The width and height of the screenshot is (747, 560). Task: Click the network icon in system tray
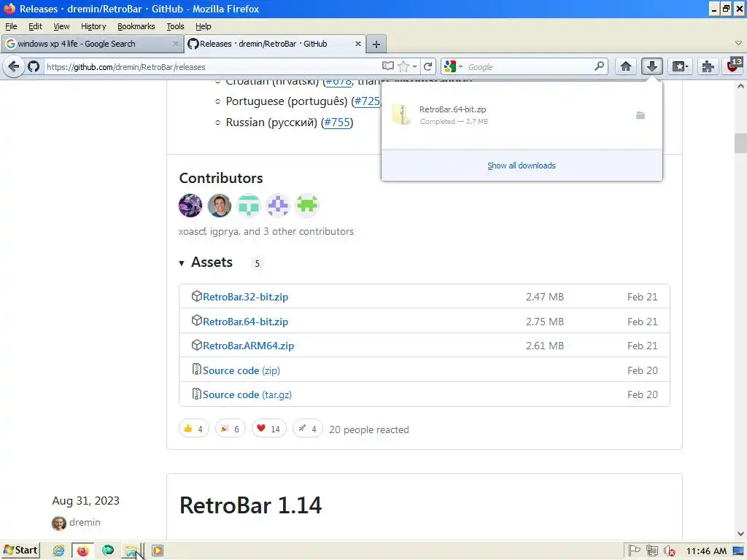coord(651,551)
